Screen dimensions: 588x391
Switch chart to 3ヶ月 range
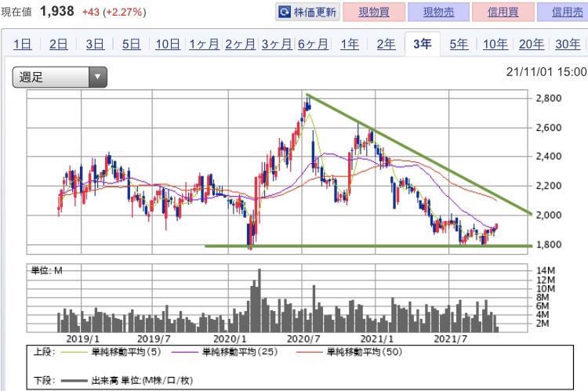[277, 44]
